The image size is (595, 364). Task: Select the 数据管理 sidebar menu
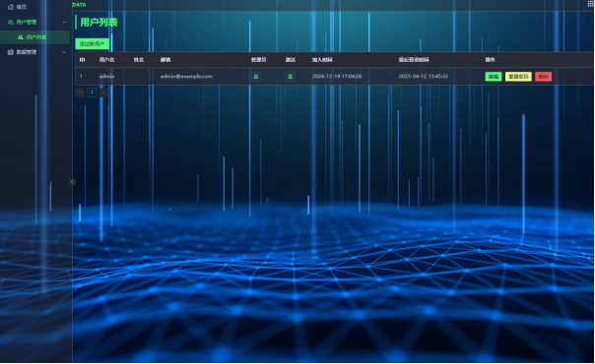tap(35, 52)
